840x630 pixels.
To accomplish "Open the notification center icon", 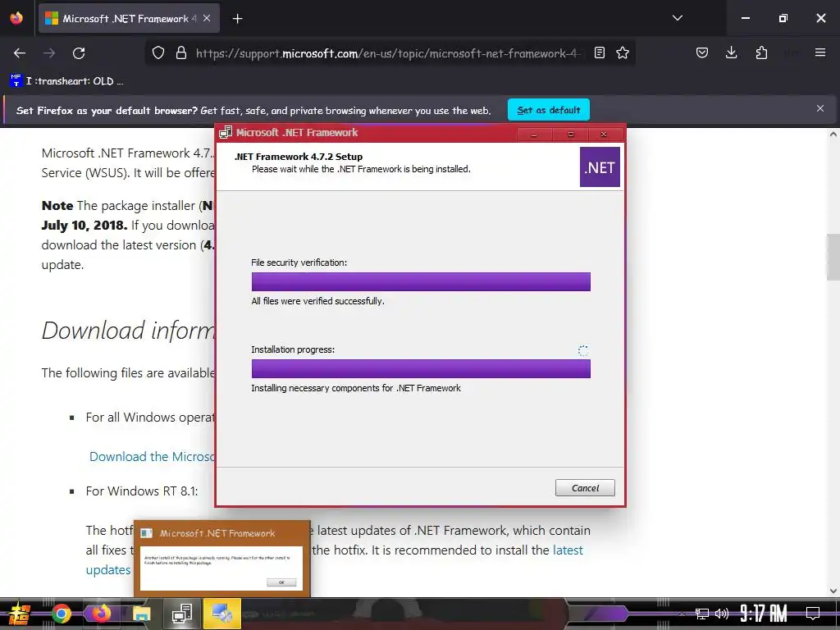I will pos(813,614).
